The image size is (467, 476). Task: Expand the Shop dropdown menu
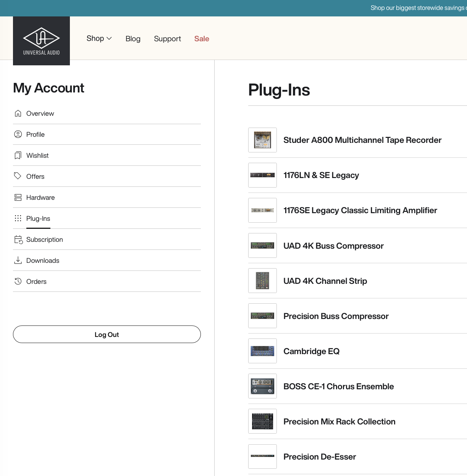[99, 39]
